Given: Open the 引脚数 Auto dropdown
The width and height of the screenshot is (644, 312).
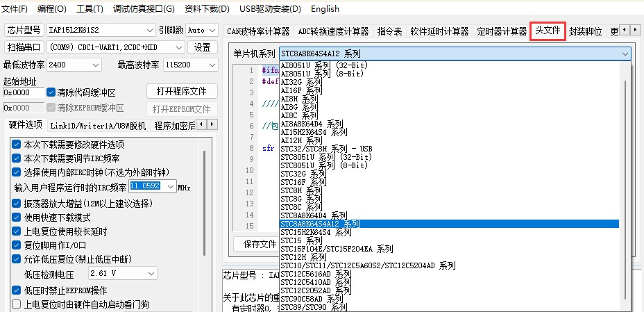Looking at the screenshot, I should pos(202,30).
